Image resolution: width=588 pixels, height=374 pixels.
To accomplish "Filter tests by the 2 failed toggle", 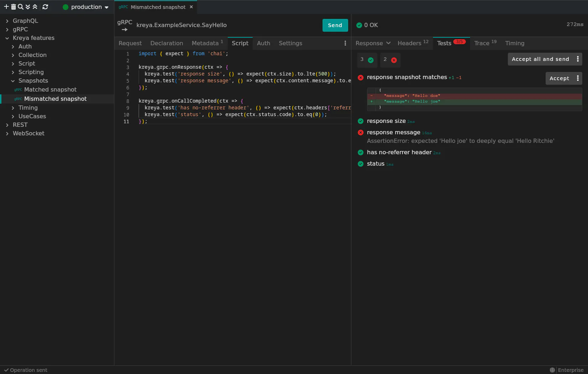I will click(390, 60).
